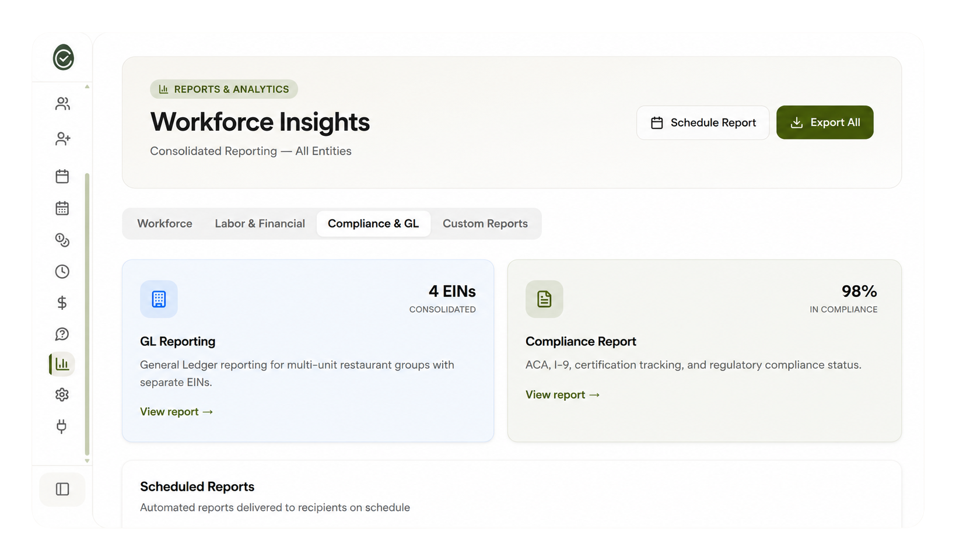This screenshot has height=560, width=956.
Task: Click the Reports & Analytics badge
Action: pyautogui.click(x=224, y=89)
